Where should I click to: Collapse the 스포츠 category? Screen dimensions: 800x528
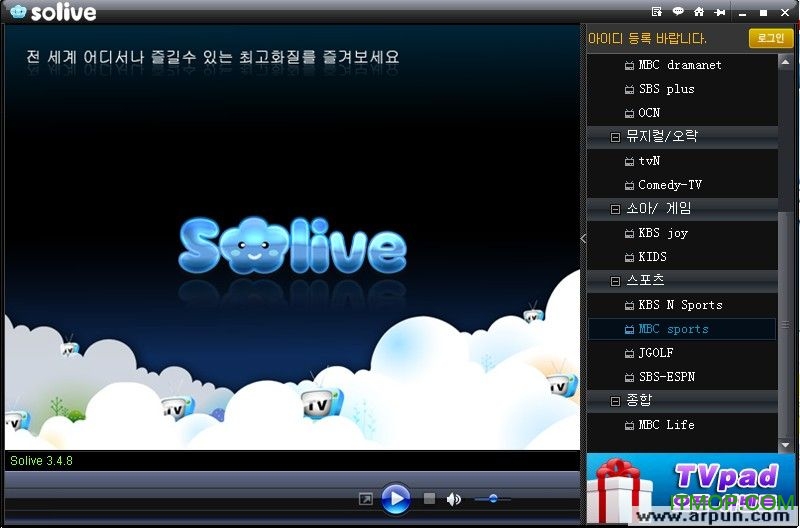tap(615, 281)
